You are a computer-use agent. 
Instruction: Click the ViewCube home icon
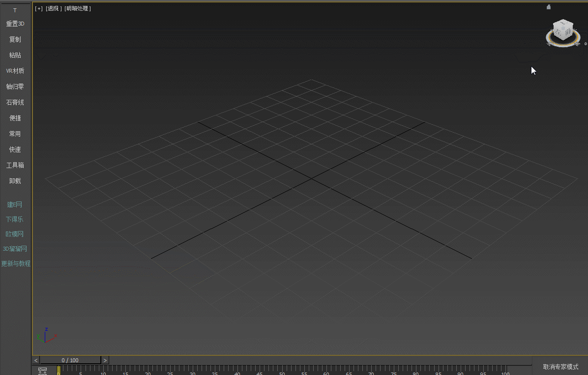tap(549, 7)
